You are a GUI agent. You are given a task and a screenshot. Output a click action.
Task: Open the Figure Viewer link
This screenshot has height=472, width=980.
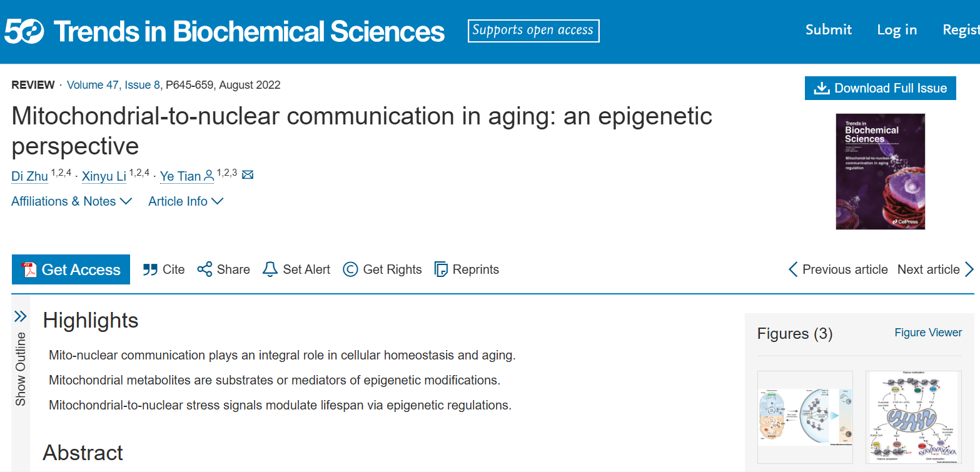928,333
